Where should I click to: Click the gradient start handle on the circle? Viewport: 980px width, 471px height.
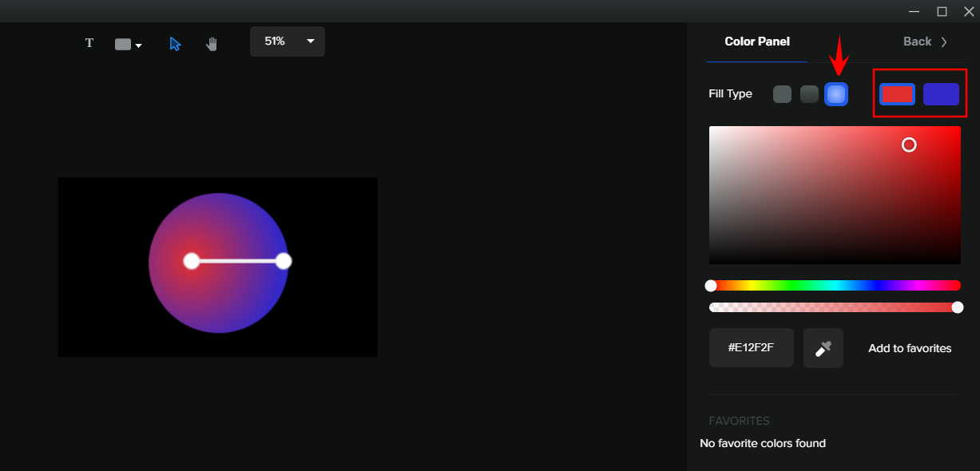(x=192, y=261)
